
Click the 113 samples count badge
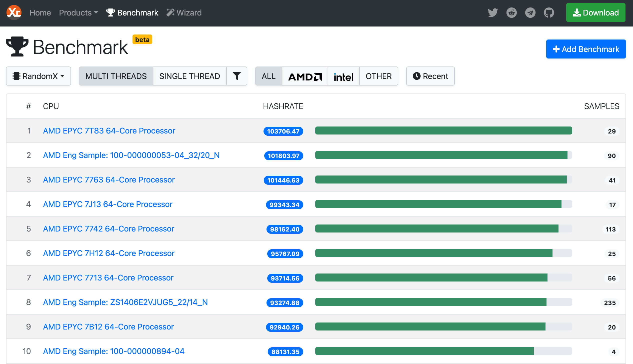tap(611, 229)
